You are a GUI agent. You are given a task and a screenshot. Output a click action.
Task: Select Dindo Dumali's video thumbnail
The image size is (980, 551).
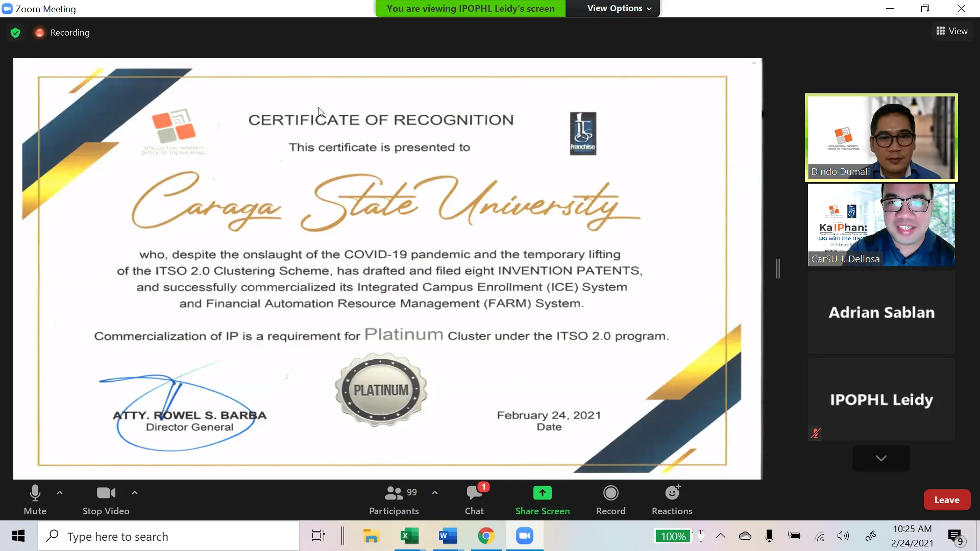(881, 138)
